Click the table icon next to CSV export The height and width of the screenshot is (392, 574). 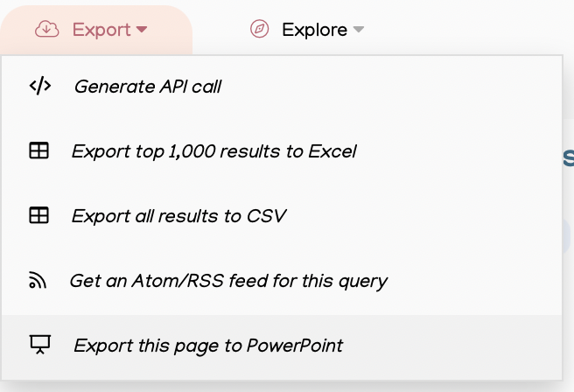[38, 215]
